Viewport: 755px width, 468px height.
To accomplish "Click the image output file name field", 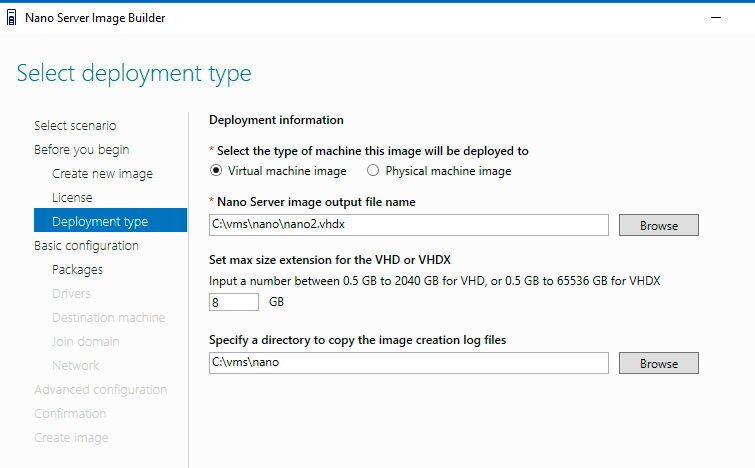I will (x=409, y=225).
